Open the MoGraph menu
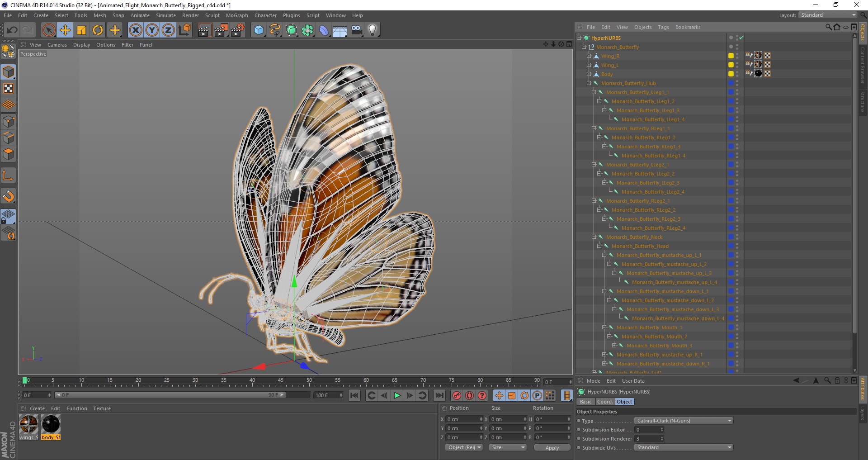868x460 pixels. [x=237, y=15]
